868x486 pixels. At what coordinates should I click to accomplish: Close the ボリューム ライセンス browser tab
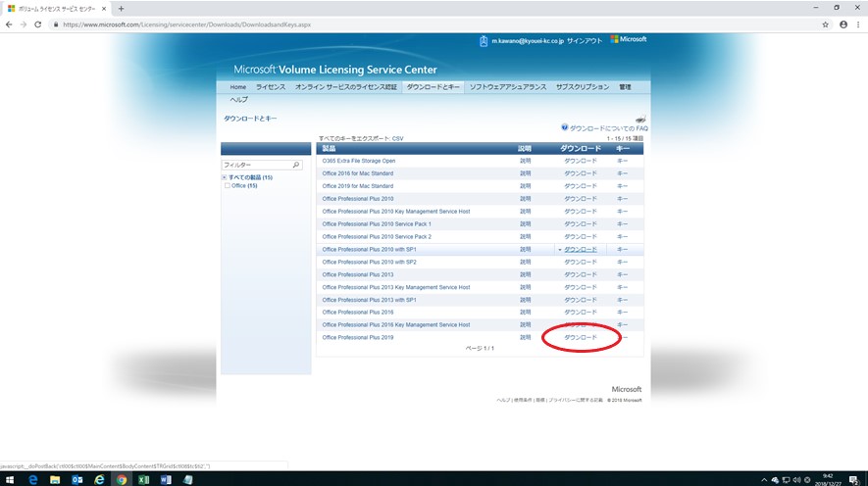104,9
